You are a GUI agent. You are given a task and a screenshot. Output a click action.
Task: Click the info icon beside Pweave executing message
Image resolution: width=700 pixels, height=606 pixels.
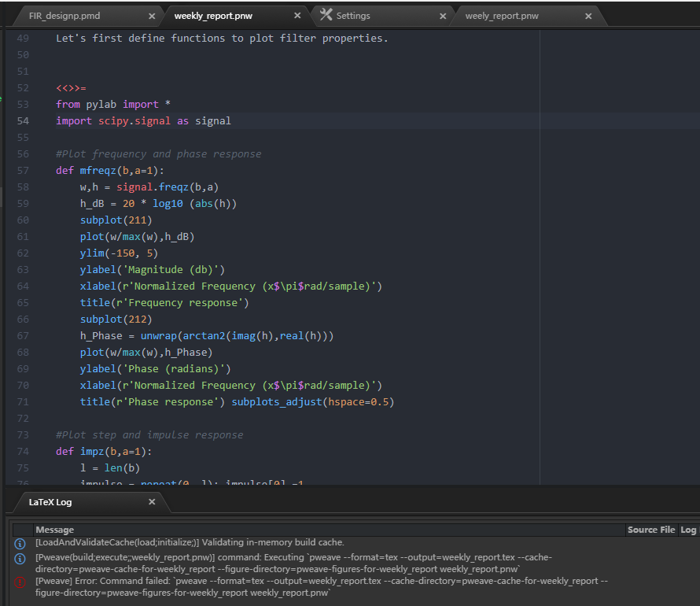pyautogui.click(x=20, y=559)
